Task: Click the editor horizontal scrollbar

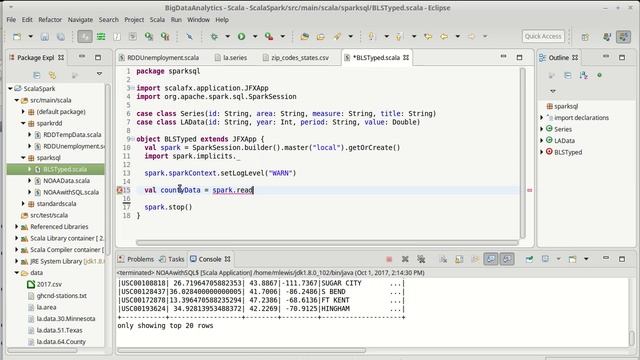Action: point(327,242)
